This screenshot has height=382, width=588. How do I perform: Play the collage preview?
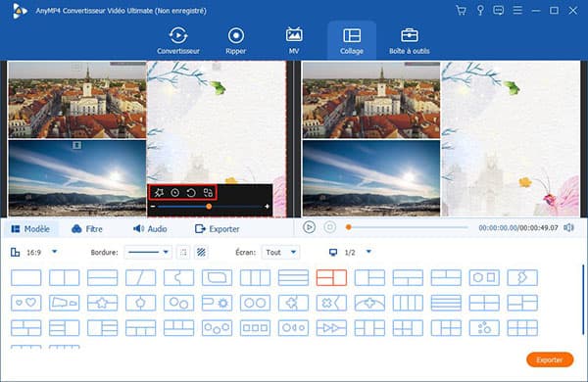pyautogui.click(x=309, y=227)
